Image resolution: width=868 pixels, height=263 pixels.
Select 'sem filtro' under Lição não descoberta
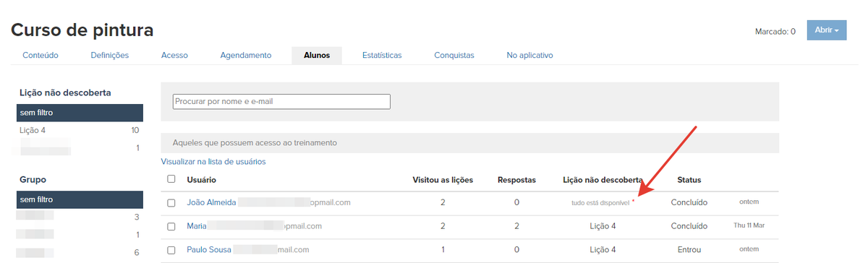pyautogui.click(x=80, y=113)
